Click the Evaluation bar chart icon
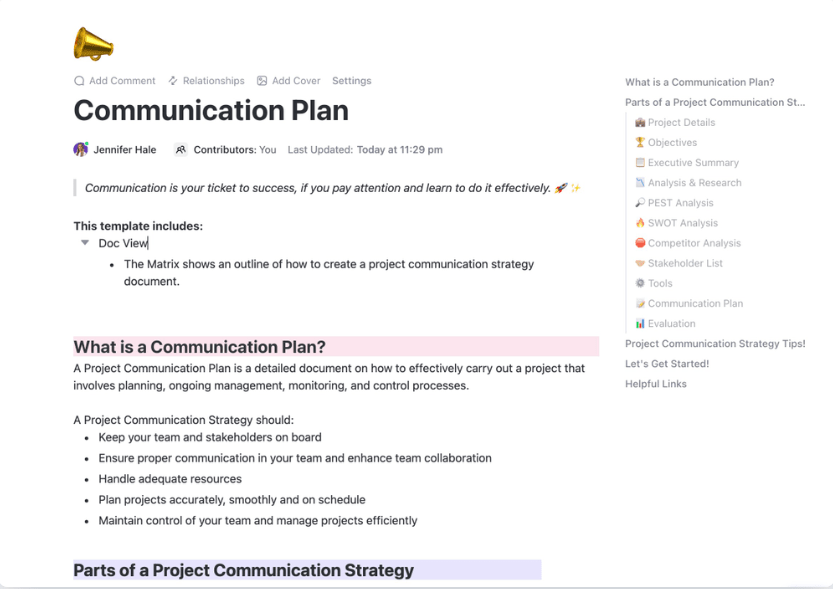Viewport: 833px width, 589px height. [640, 323]
